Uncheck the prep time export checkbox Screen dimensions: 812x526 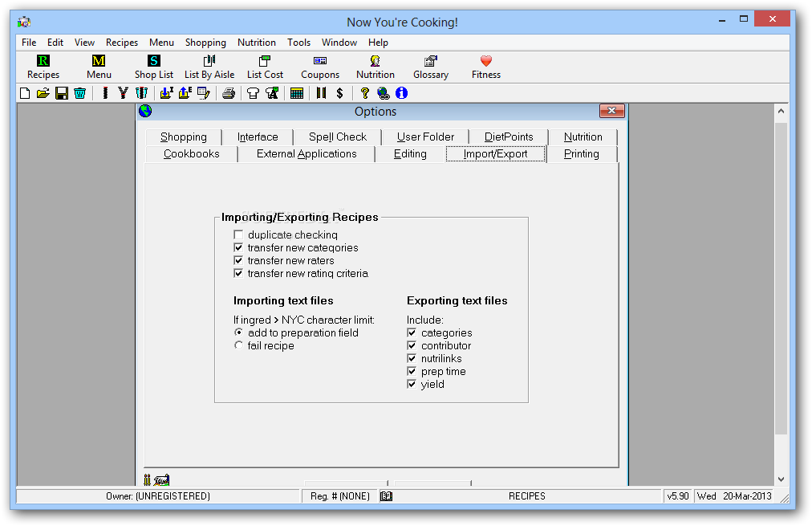[412, 371]
